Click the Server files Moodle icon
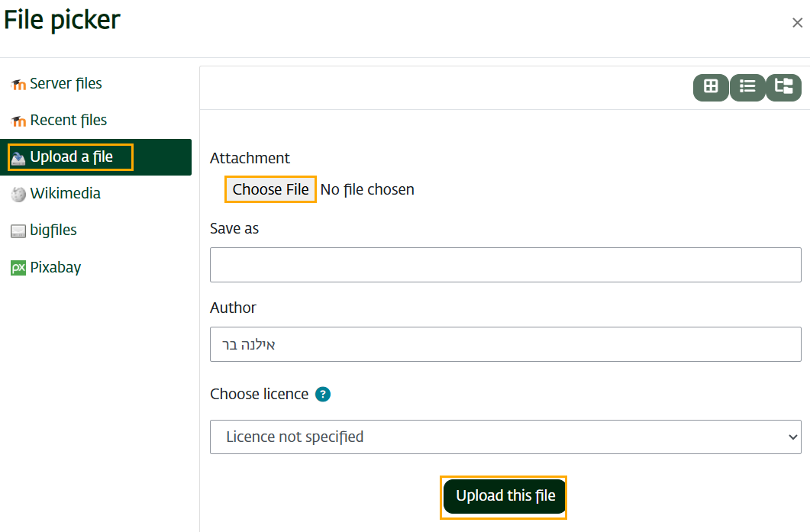 [x=18, y=85]
